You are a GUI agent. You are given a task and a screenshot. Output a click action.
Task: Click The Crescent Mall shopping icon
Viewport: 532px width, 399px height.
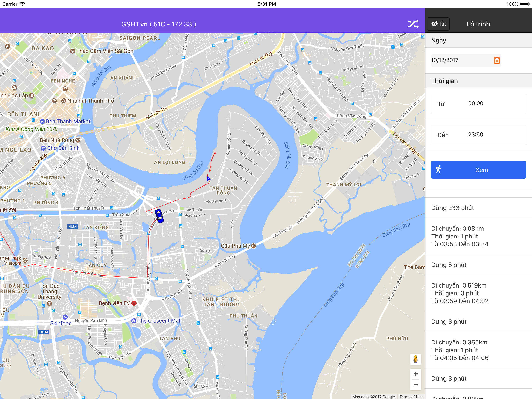(134, 321)
